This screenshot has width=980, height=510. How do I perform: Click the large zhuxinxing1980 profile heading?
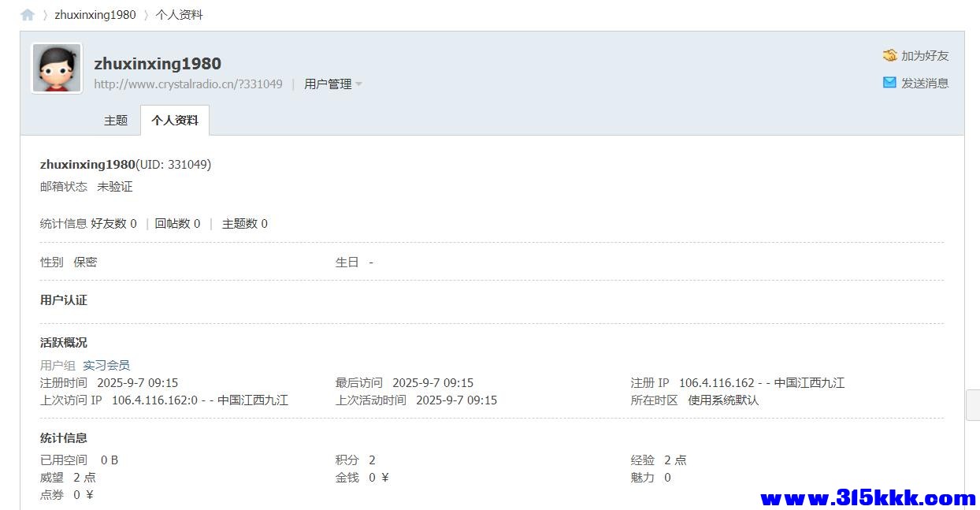pyautogui.click(x=158, y=64)
